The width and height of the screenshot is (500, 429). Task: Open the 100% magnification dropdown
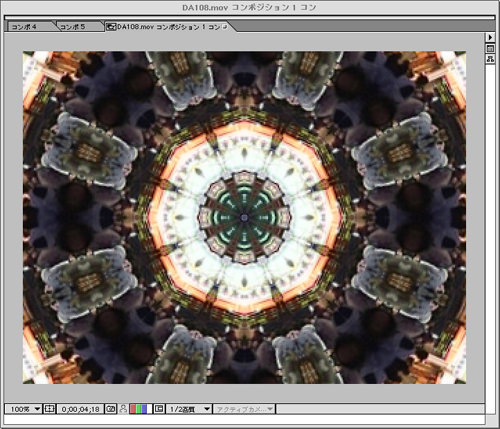[24, 409]
